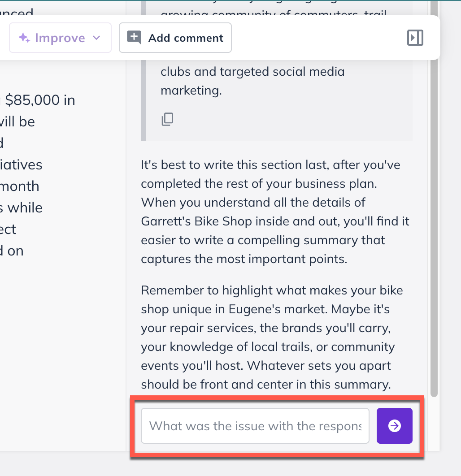Image resolution: width=461 pixels, height=476 pixels.
Task: Click the white arrow icon to send feedback
Action: [x=395, y=426]
